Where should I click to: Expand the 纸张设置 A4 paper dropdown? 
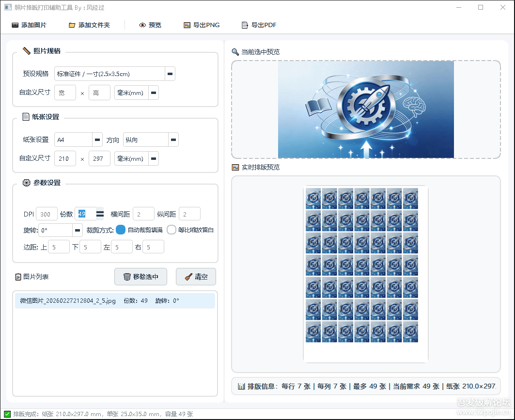pos(97,140)
